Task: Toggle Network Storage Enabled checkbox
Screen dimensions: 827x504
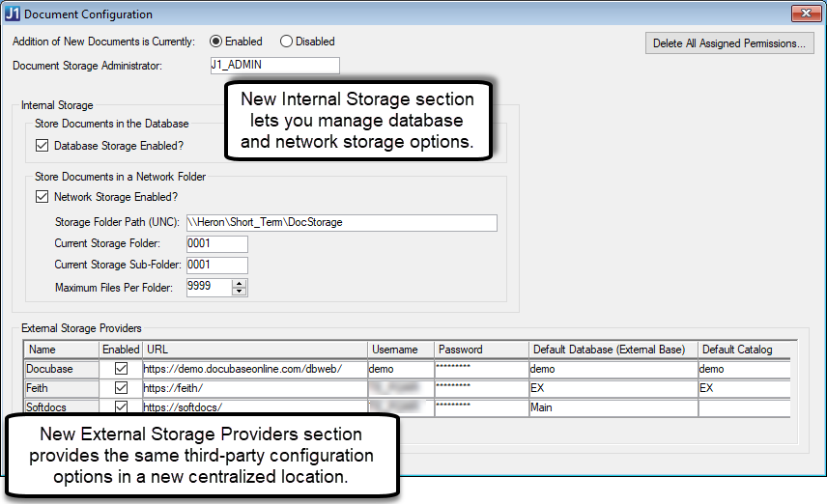Action: [x=42, y=197]
